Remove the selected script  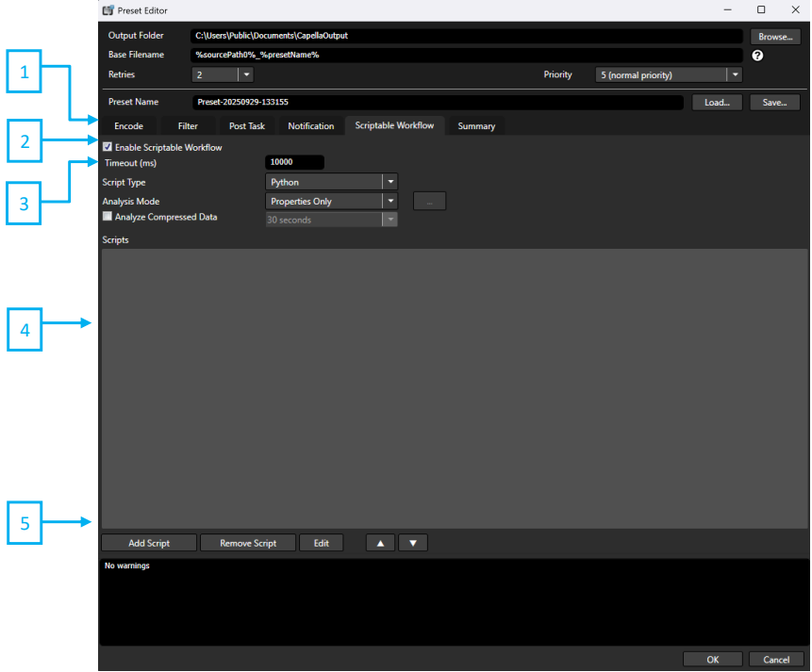(x=247, y=542)
